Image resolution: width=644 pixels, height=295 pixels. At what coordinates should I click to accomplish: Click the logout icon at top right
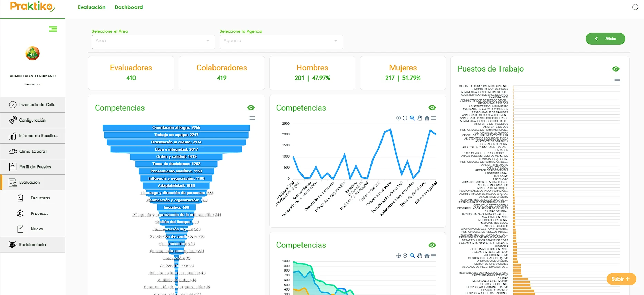tap(635, 7)
